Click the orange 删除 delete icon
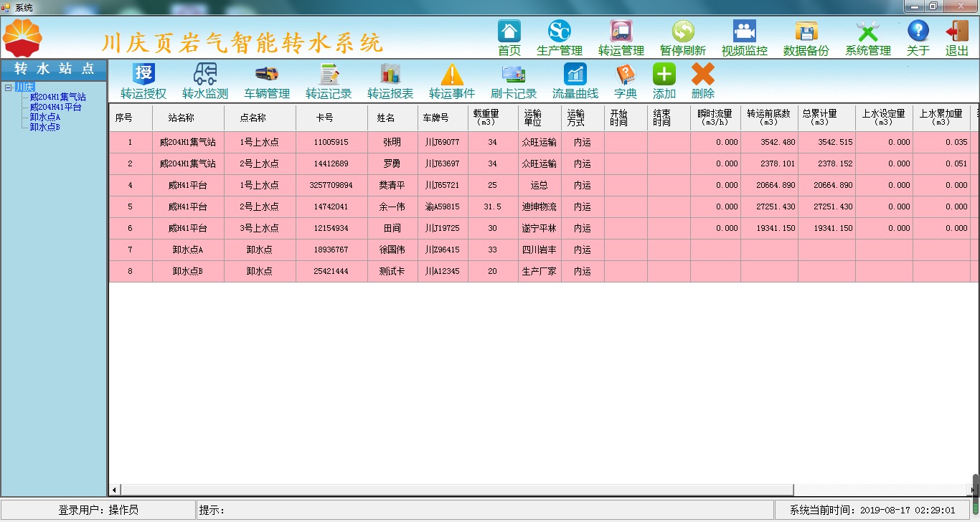This screenshot has width=980, height=522. pyautogui.click(x=702, y=74)
